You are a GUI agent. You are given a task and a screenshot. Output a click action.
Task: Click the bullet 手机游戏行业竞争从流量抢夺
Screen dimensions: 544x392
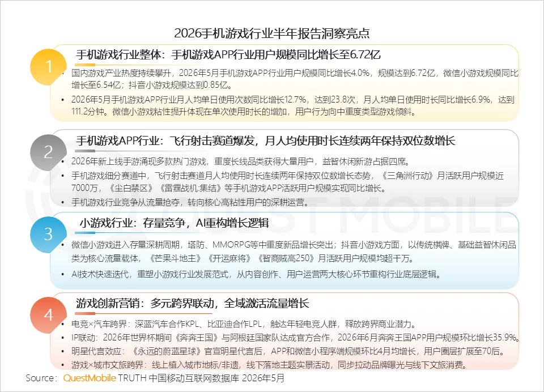(x=190, y=203)
